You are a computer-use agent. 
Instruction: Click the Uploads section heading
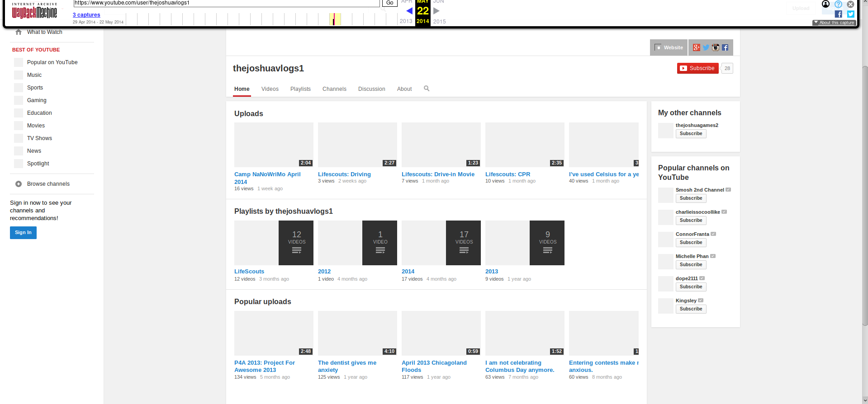pyautogui.click(x=248, y=113)
